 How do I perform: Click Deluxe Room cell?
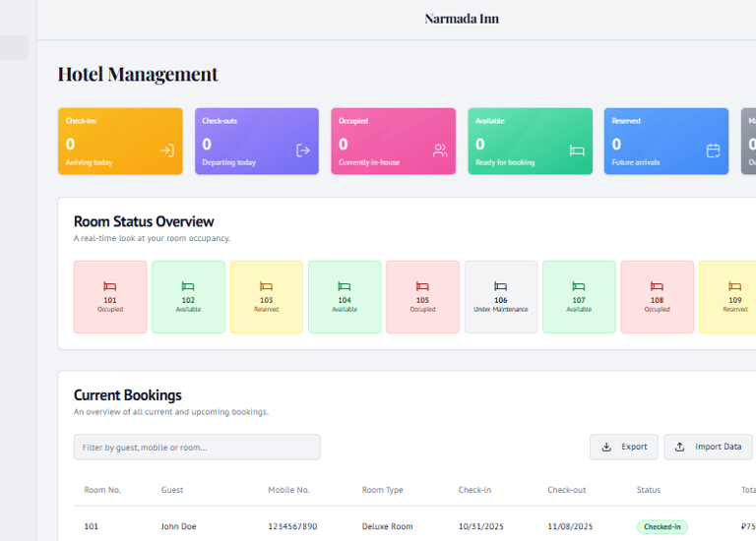pyautogui.click(x=387, y=526)
